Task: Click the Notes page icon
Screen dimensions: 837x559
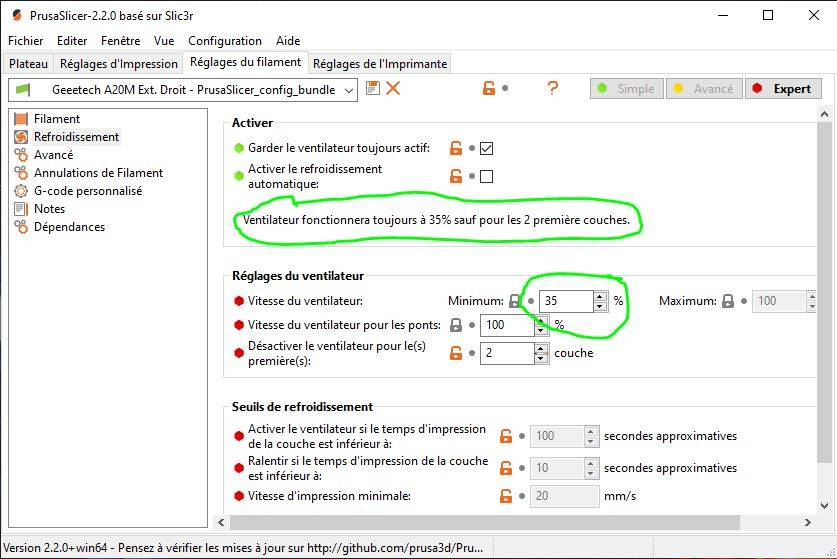Action: click(21, 209)
